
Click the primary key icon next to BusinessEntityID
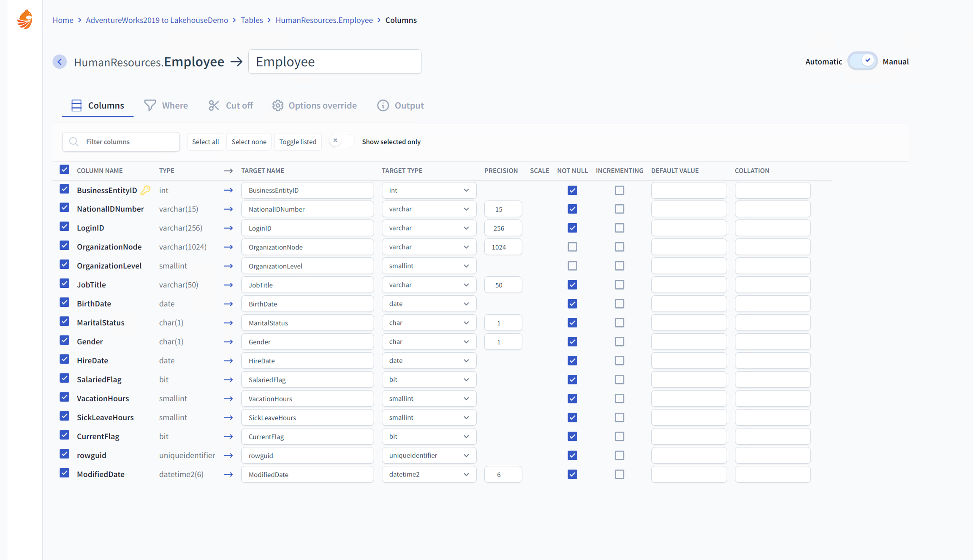(x=146, y=190)
